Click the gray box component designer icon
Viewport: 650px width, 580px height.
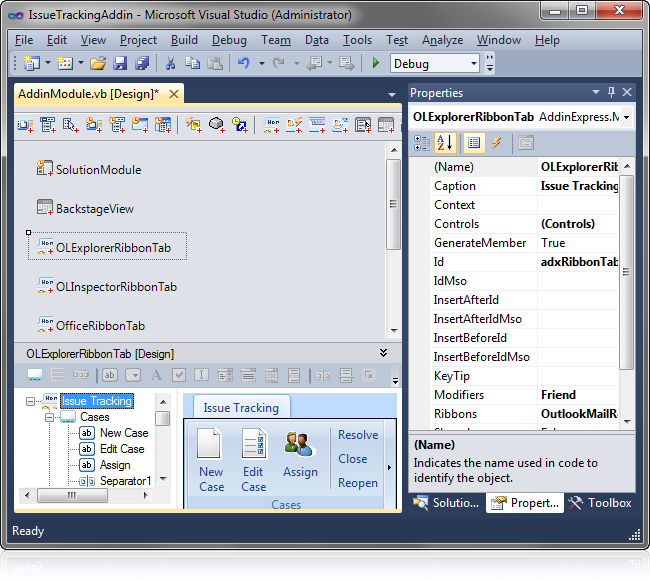point(217,124)
